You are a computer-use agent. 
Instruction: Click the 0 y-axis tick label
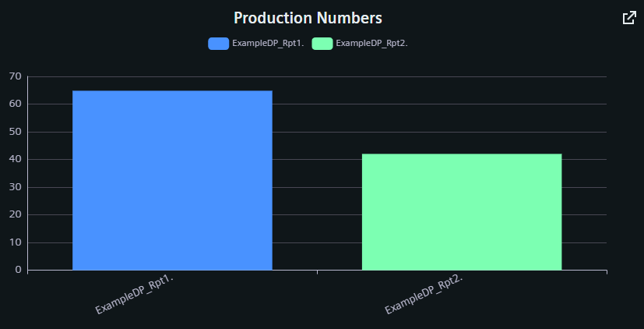point(17,270)
